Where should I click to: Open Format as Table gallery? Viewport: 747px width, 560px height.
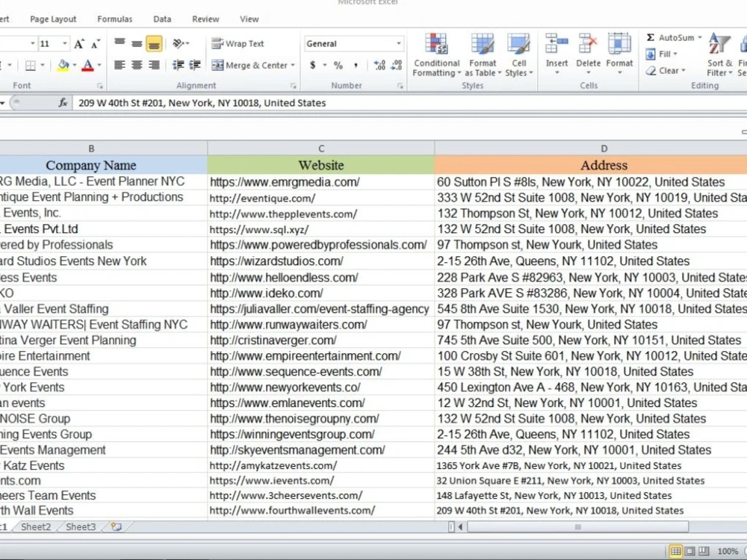483,55
